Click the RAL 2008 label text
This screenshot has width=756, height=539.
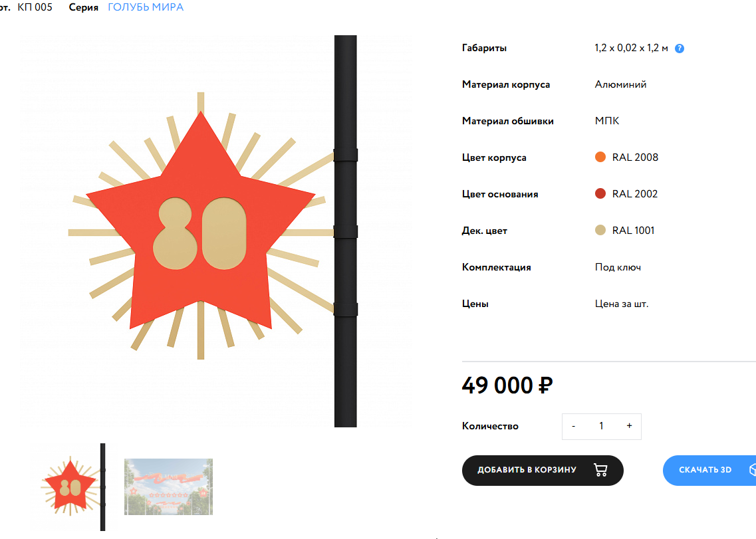[635, 157]
